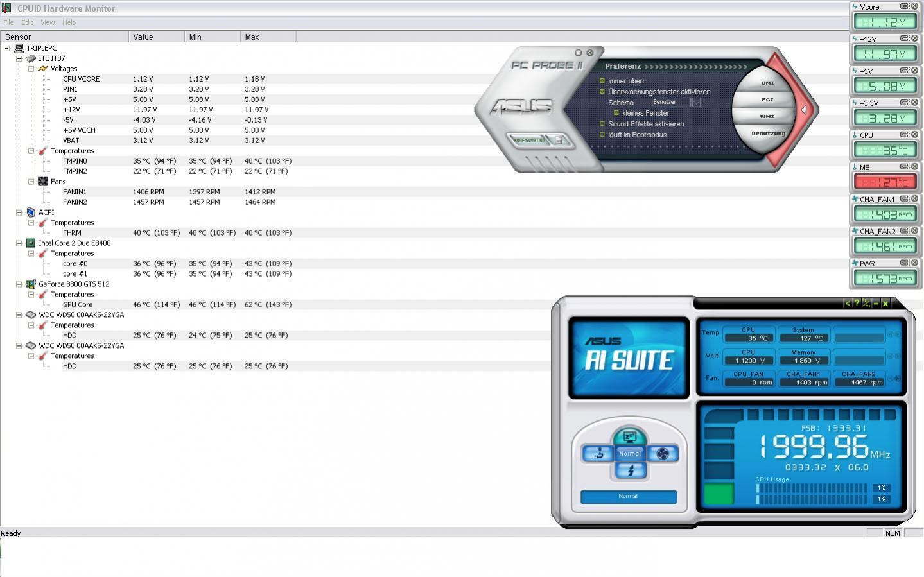
Task: Collapse the GeForce 8800 GTS 512 node
Action: (19, 284)
